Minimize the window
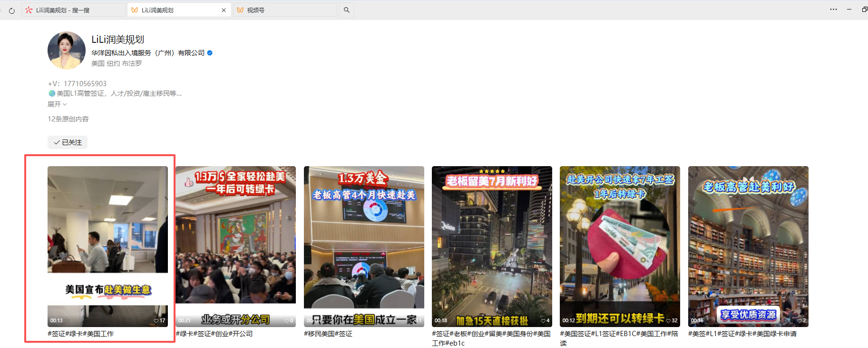The height and width of the screenshot is (348, 868). click(x=849, y=10)
